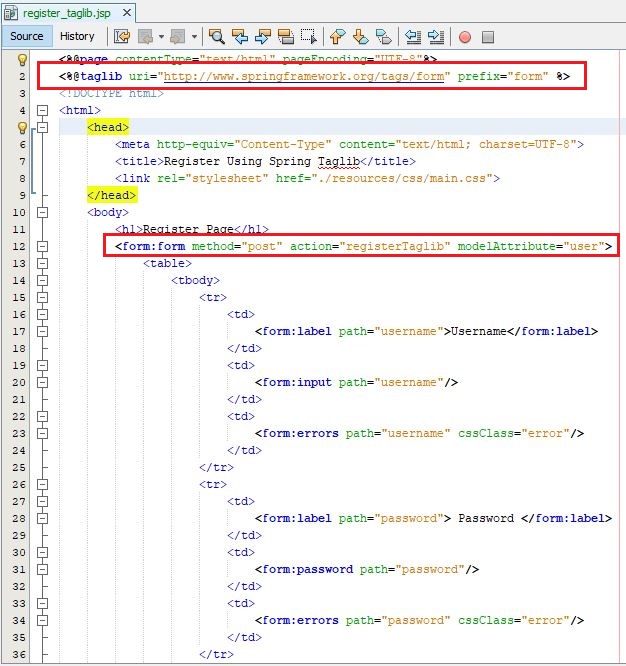This screenshot has width=626, height=666.
Task: Collapse fold on line 34
Action: pos(42,620)
